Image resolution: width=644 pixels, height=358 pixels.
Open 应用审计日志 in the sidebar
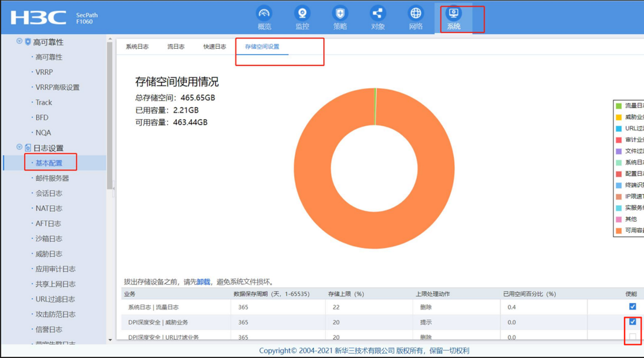[x=55, y=269]
